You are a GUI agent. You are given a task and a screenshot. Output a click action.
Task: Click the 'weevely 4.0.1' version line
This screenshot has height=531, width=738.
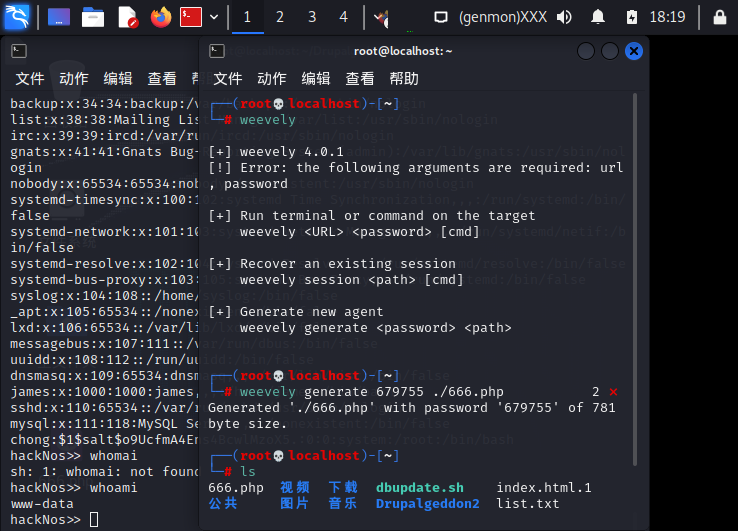[x=276, y=152]
